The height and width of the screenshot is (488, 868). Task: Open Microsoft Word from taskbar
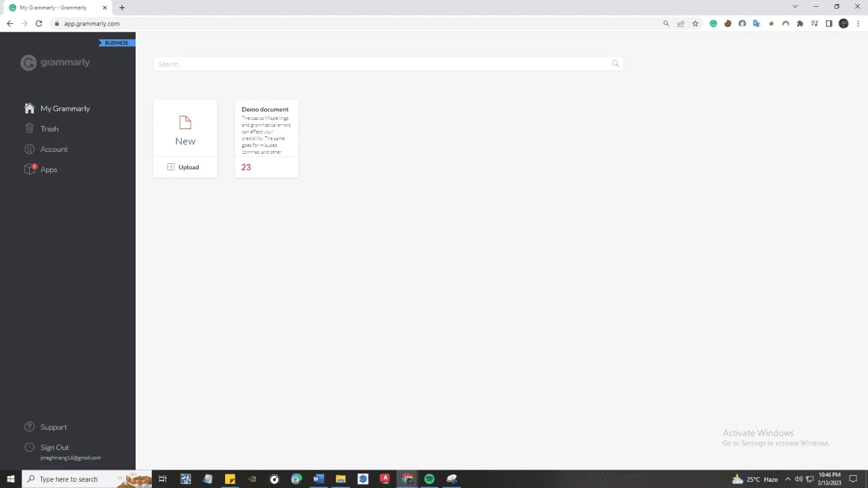(319, 479)
